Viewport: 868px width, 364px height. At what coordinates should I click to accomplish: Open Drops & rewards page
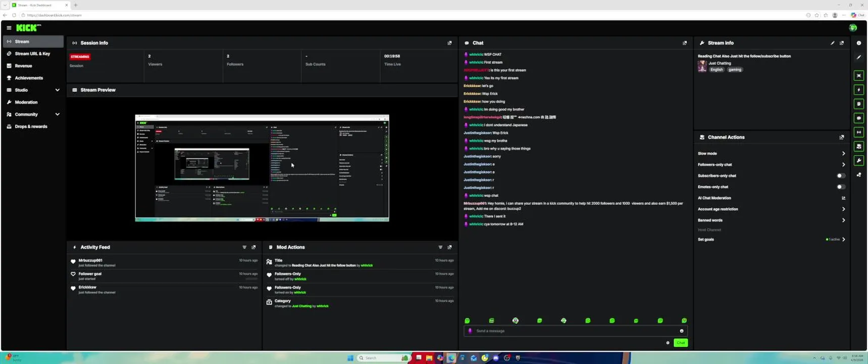33,126
